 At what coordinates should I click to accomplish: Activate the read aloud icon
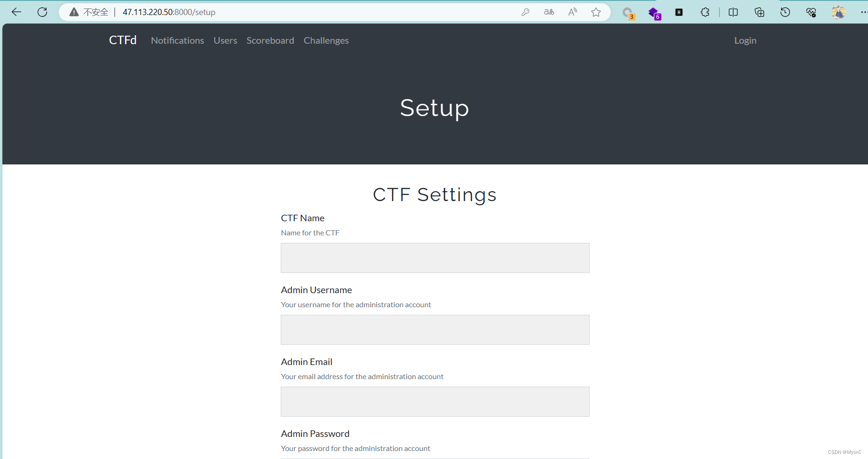(x=572, y=12)
